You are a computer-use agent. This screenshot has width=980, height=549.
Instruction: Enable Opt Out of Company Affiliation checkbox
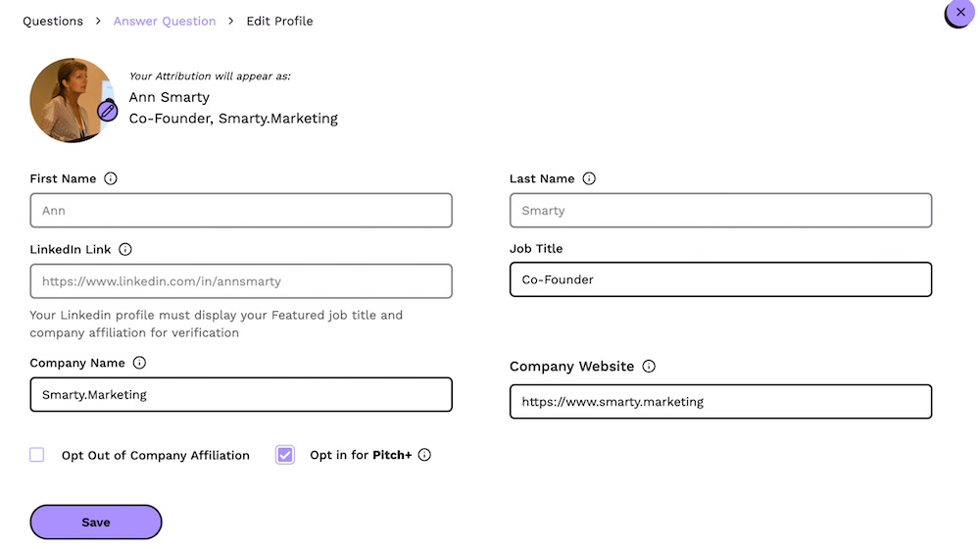37,455
